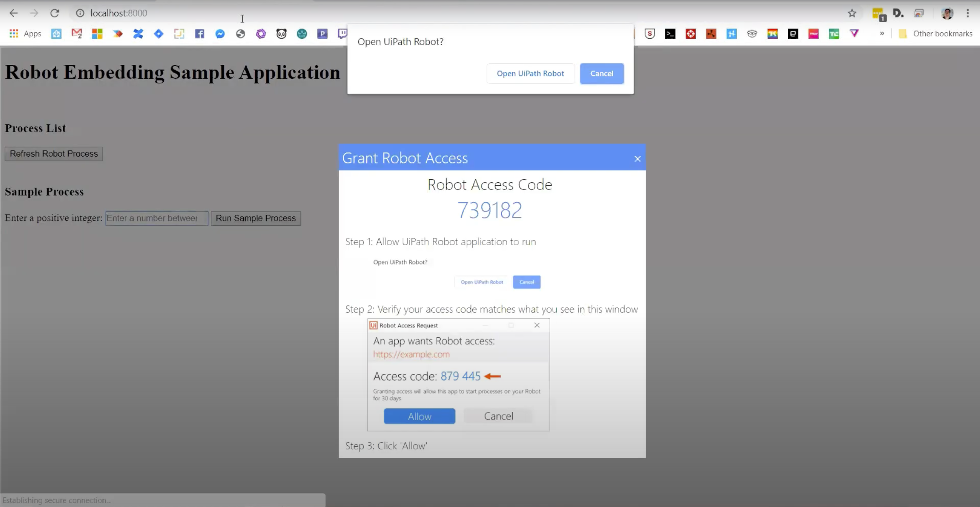Image resolution: width=980 pixels, height=507 pixels.
Task: Open the teal crown bookmark
Action: pos(302,34)
